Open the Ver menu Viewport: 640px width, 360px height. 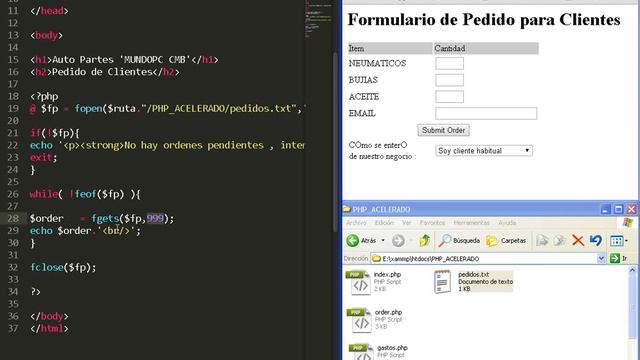[x=407, y=223]
